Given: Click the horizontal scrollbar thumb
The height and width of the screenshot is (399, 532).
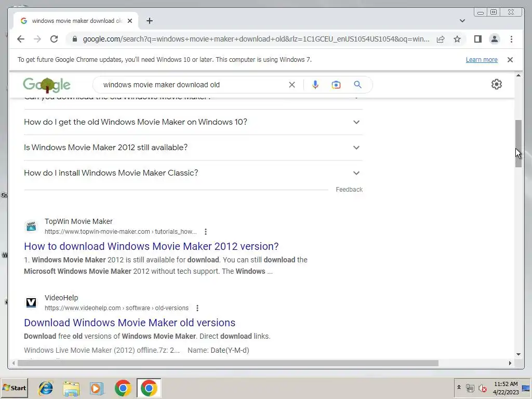Looking at the screenshot, I should pos(228,363).
